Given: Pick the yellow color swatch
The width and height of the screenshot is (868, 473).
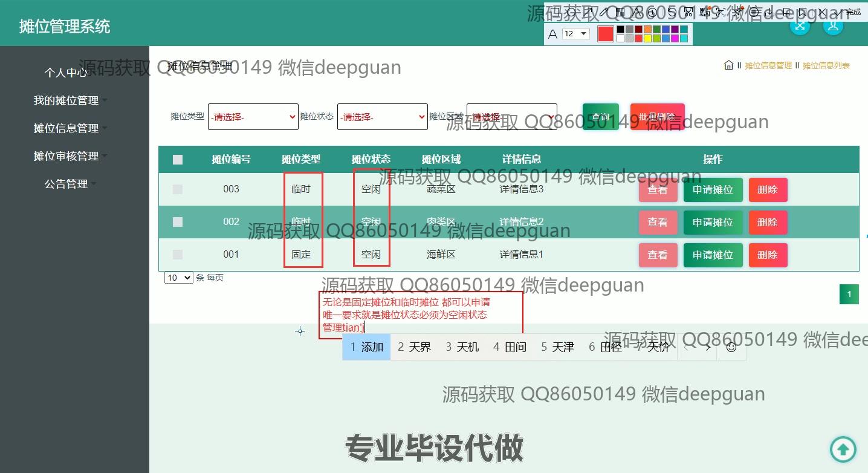Looking at the screenshot, I should (647, 39).
